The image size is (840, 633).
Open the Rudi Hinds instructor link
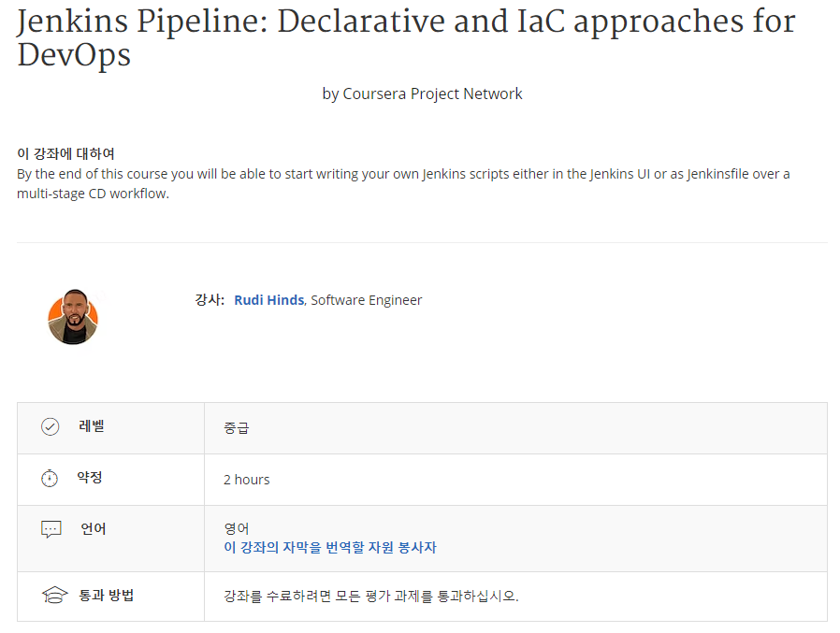(268, 300)
